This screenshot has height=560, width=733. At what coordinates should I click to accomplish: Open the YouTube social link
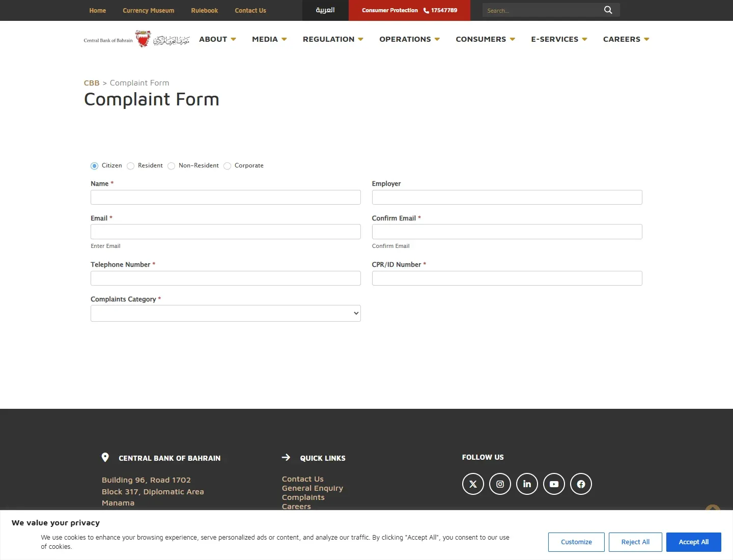pos(554,484)
